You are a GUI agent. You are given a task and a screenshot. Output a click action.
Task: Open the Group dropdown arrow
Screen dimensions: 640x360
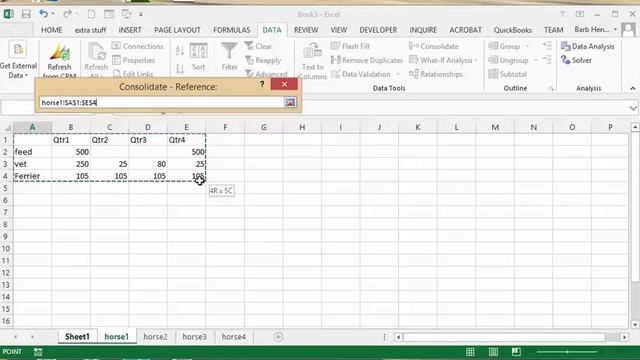tap(527, 46)
